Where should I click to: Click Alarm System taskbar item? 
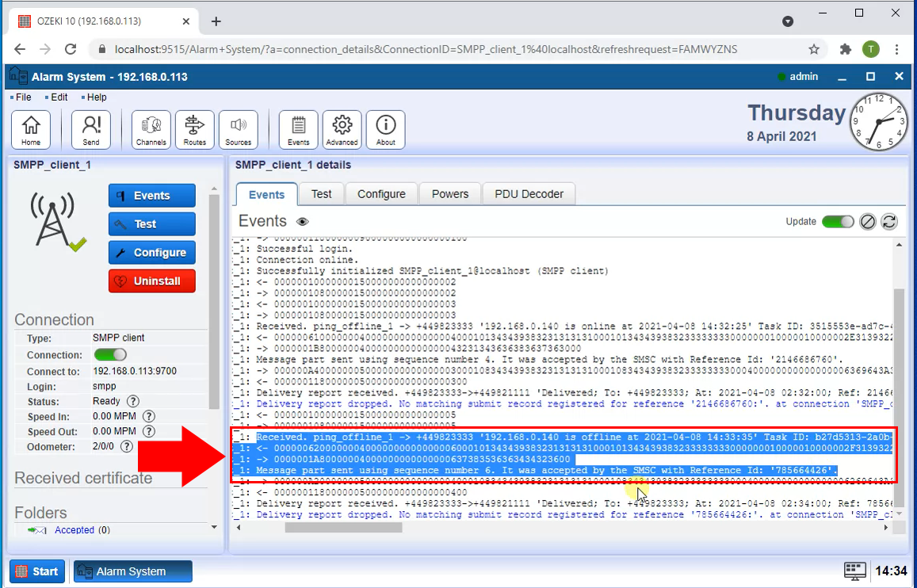[132, 571]
